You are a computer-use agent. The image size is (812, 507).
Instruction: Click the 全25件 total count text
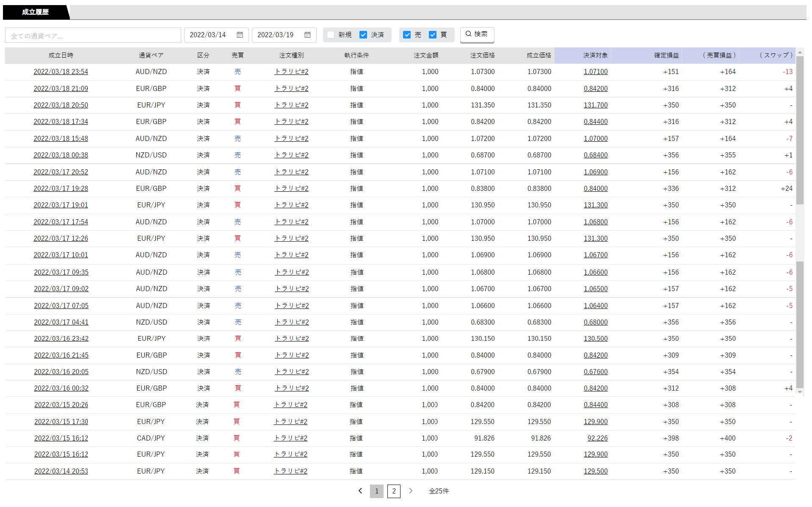tap(439, 491)
